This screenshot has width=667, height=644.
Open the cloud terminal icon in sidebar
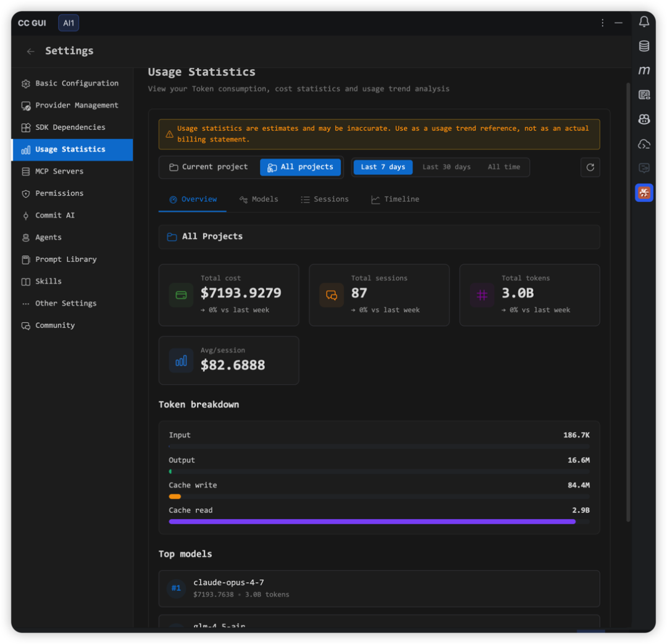click(644, 144)
